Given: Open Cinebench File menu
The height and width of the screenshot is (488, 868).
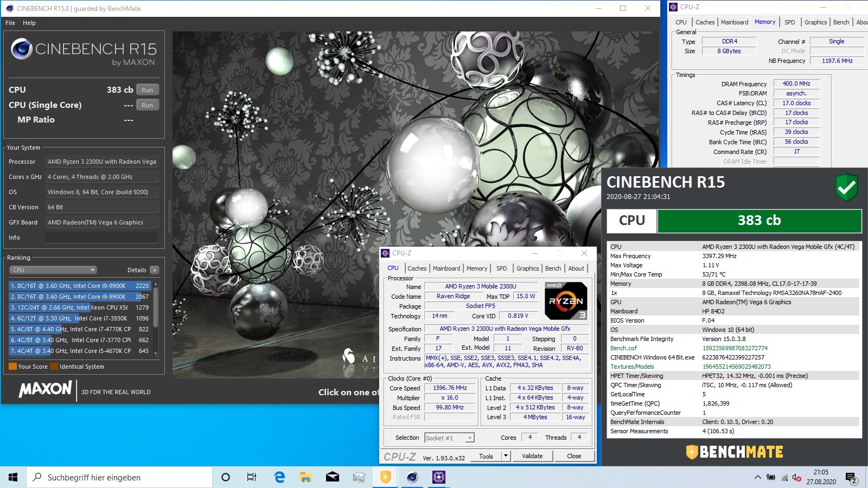Looking at the screenshot, I should tap(10, 23).
